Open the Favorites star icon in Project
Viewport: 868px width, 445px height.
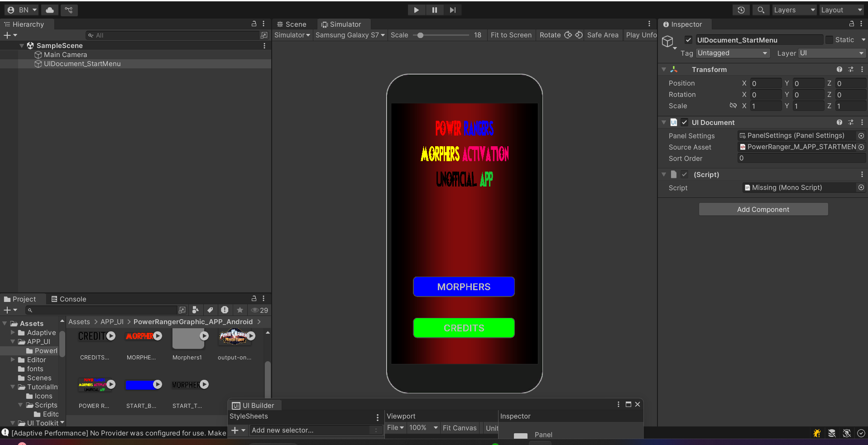tap(240, 310)
